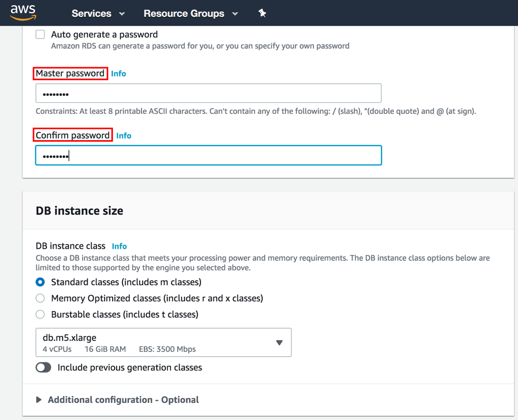Click the Master password label

70,73
